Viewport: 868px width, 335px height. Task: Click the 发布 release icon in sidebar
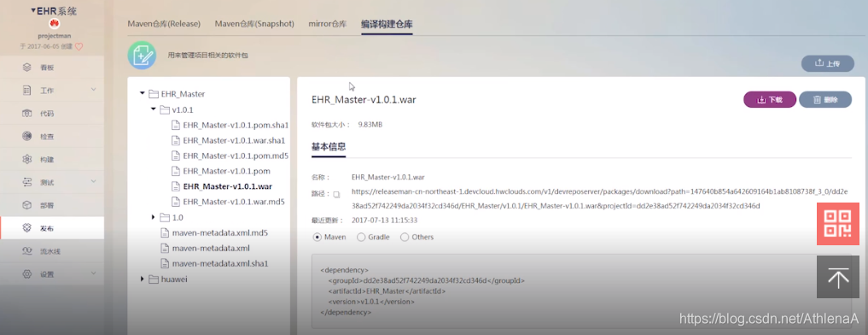pyautogui.click(x=27, y=228)
